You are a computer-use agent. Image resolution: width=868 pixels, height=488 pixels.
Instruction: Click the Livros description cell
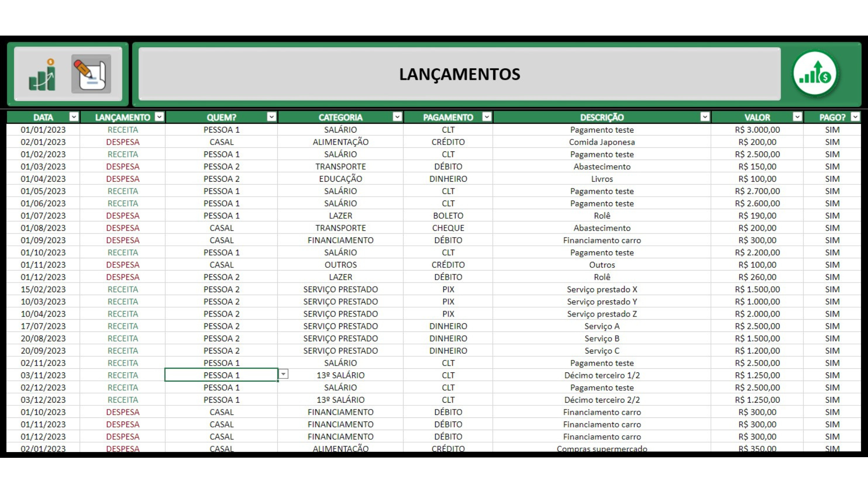point(602,179)
